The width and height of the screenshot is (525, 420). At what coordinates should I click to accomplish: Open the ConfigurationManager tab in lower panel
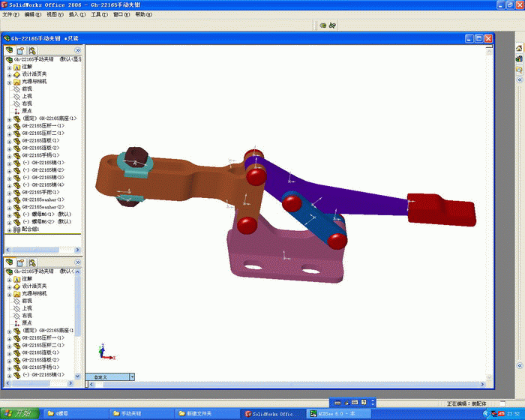click(x=32, y=262)
